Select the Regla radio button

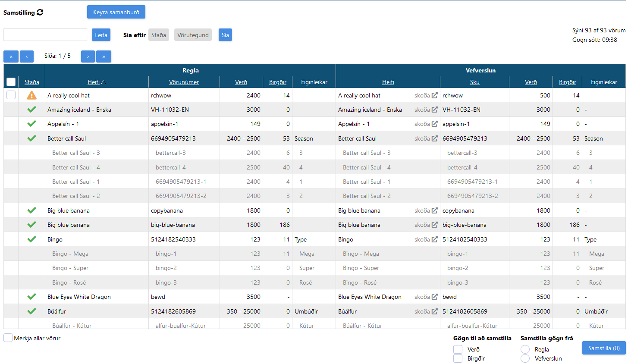click(525, 349)
